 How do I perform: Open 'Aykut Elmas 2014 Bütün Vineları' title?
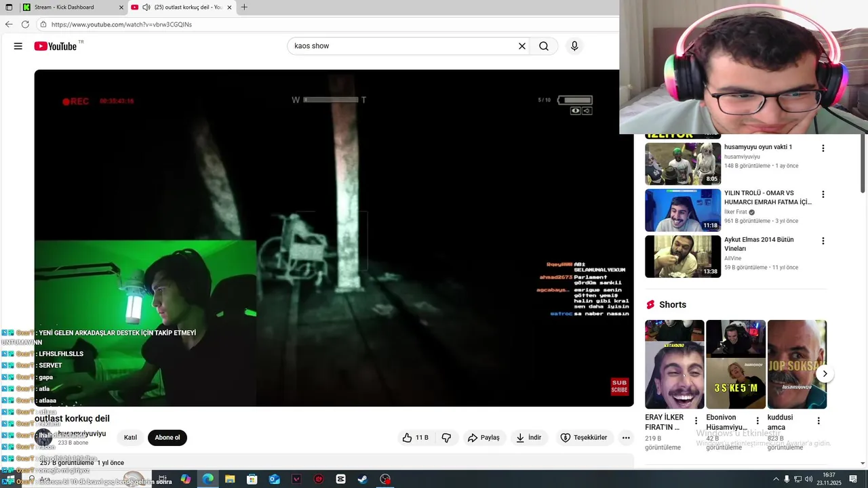(759, 244)
